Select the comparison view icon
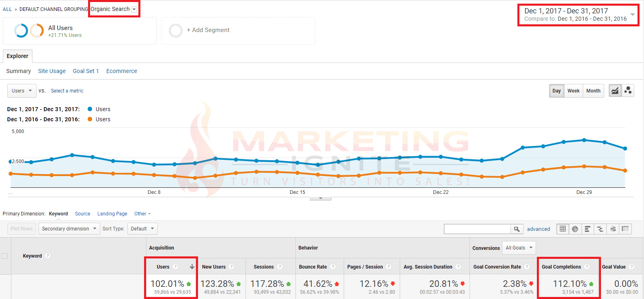Screen dimensions: 644x299 click(600, 229)
